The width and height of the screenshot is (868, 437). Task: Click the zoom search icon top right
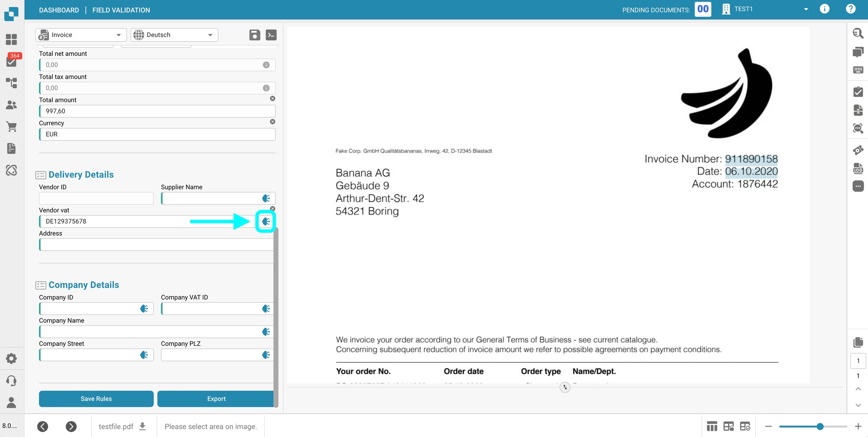(x=858, y=33)
